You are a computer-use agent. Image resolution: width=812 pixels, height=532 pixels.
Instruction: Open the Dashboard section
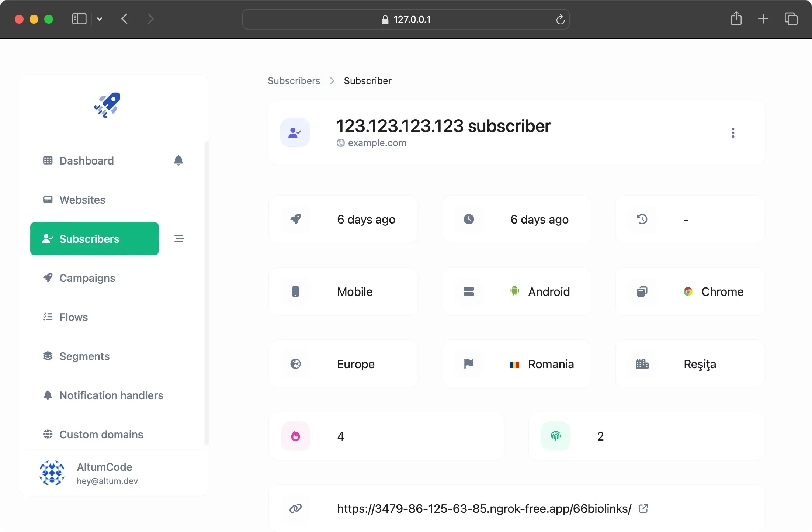pos(86,160)
